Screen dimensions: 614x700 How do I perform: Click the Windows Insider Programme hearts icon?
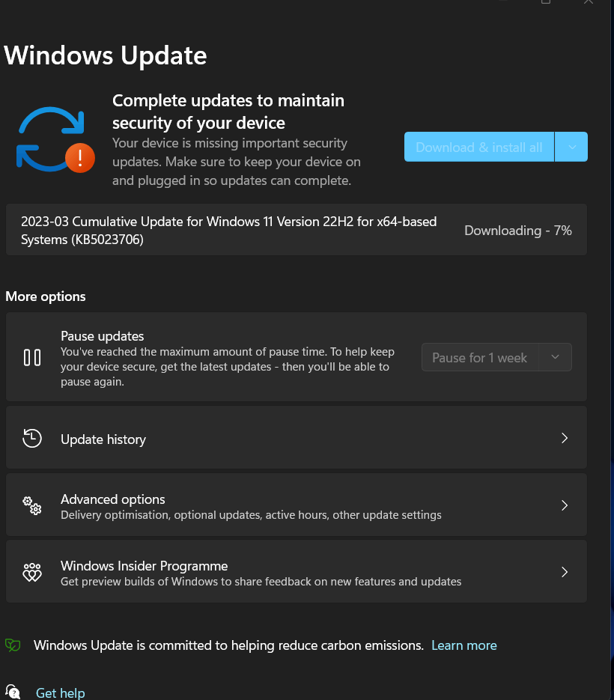[32, 572]
